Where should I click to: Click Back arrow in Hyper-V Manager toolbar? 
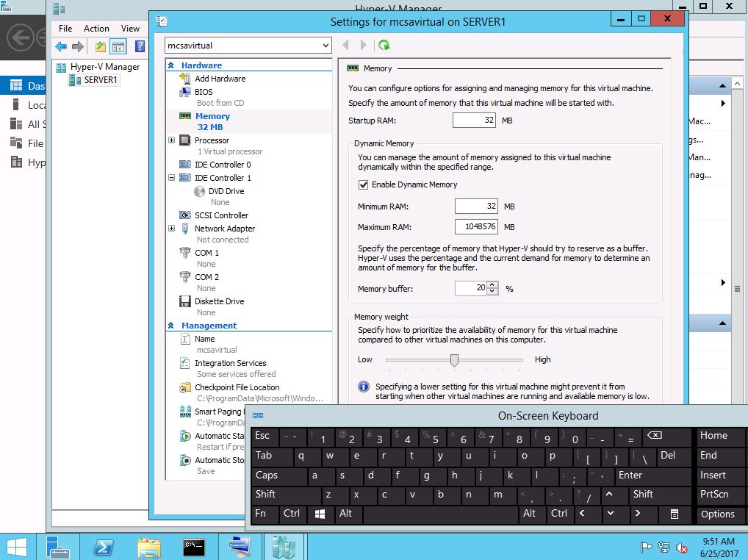pyautogui.click(x=61, y=46)
